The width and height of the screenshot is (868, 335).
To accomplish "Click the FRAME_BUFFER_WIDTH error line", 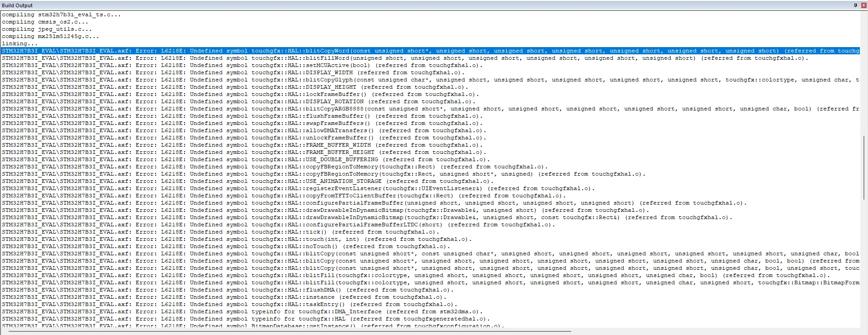I will 242,145.
